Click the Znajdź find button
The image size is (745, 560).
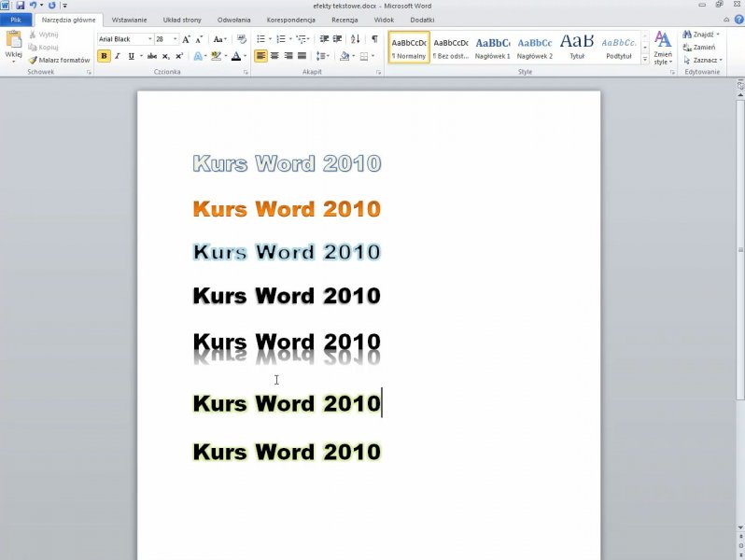(x=701, y=35)
